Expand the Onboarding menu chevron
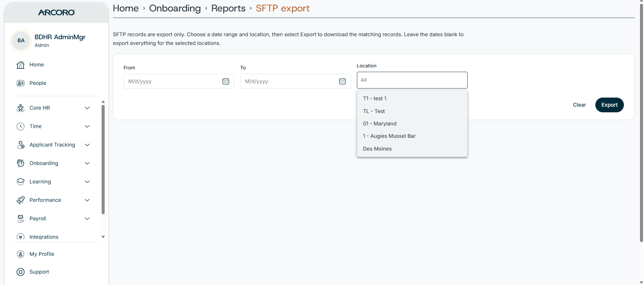This screenshot has width=644, height=285. pyautogui.click(x=87, y=163)
